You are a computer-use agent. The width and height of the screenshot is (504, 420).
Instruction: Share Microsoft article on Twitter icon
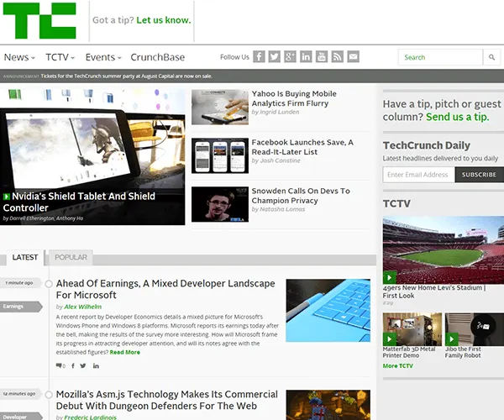[x=83, y=365]
